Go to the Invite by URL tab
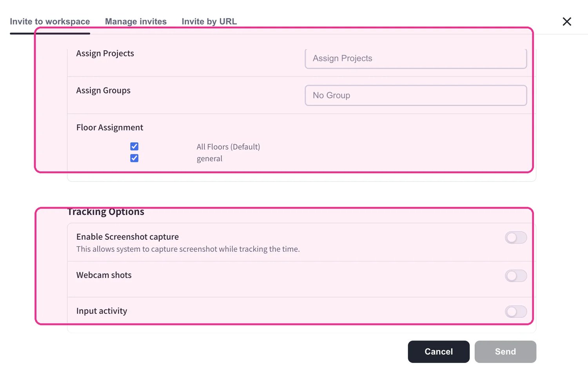588x378 pixels. point(209,22)
